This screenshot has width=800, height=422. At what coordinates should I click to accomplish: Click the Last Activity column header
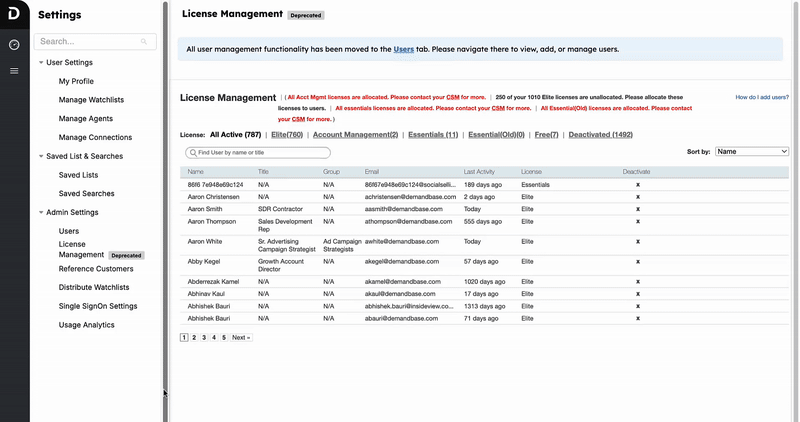pos(479,172)
